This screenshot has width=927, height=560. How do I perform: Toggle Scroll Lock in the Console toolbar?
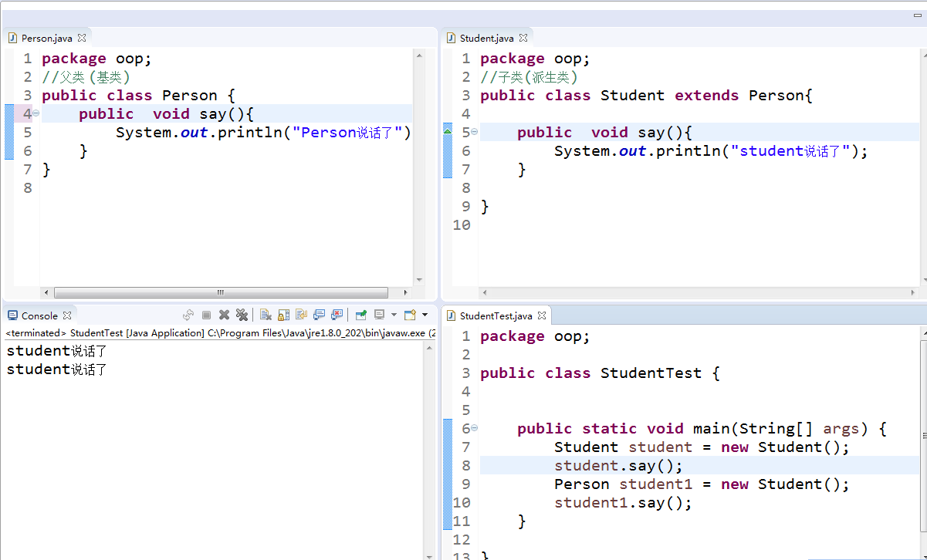[x=283, y=315]
